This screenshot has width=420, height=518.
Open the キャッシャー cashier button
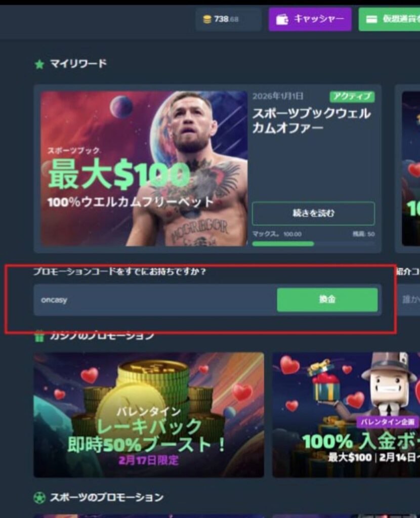point(310,20)
